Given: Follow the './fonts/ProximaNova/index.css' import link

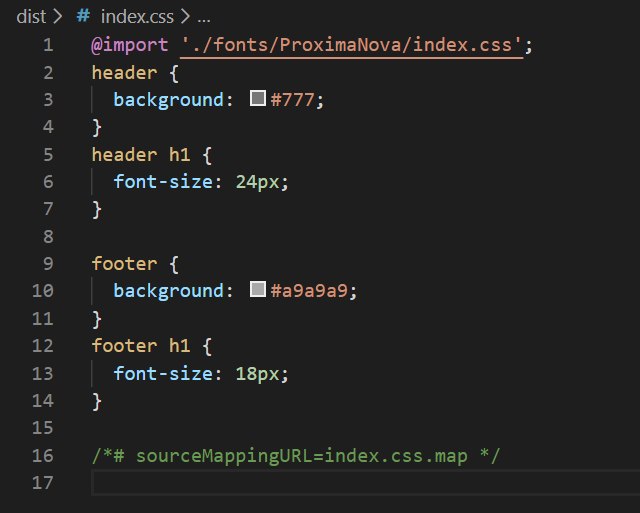Looking at the screenshot, I should tap(351, 45).
